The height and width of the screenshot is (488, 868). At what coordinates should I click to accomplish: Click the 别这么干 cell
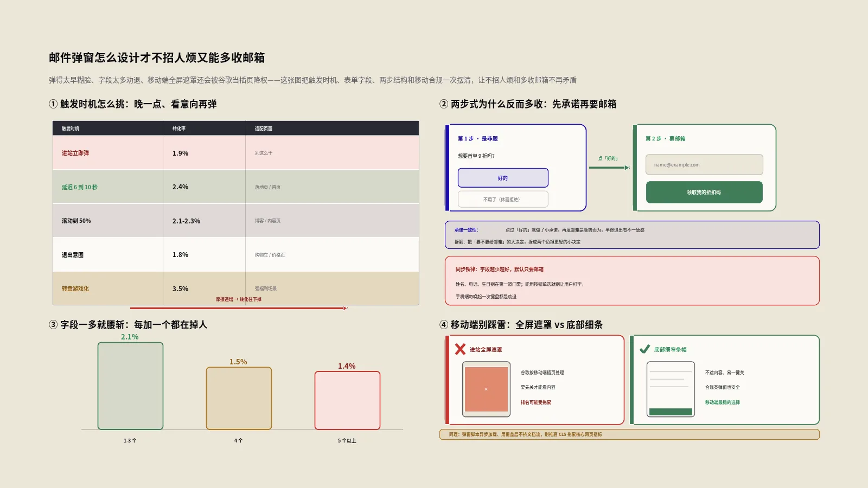[x=264, y=153]
